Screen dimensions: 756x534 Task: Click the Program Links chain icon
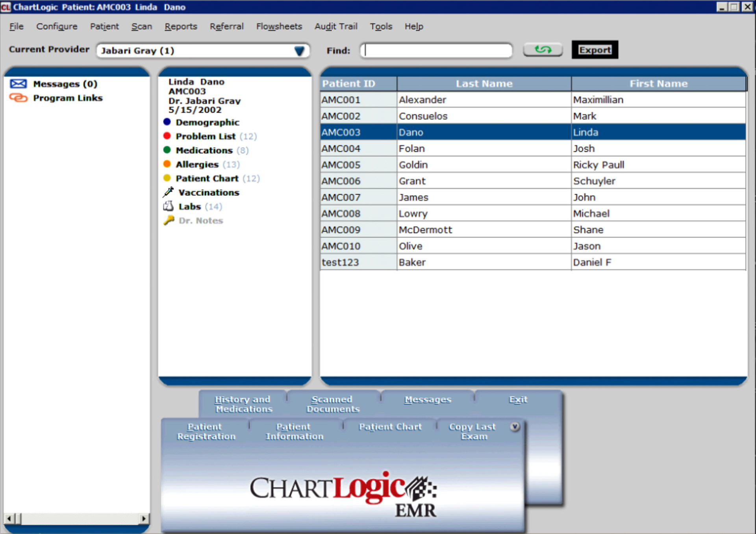coord(18,98)
